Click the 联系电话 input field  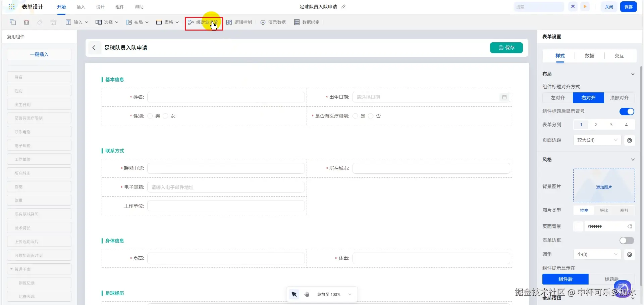pyautogui.click(x=226, y=168)
